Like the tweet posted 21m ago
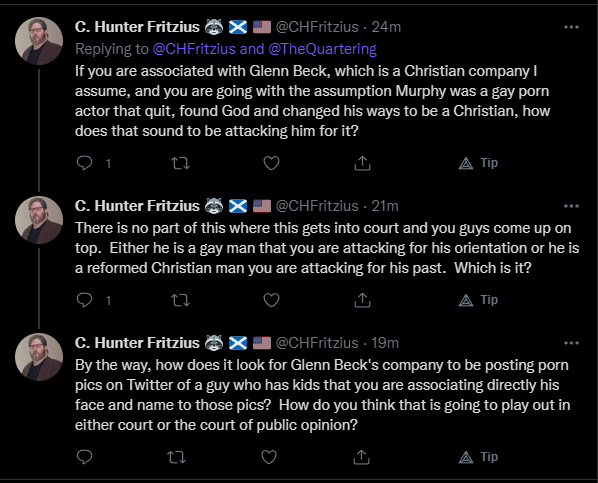 pos(272,300)
